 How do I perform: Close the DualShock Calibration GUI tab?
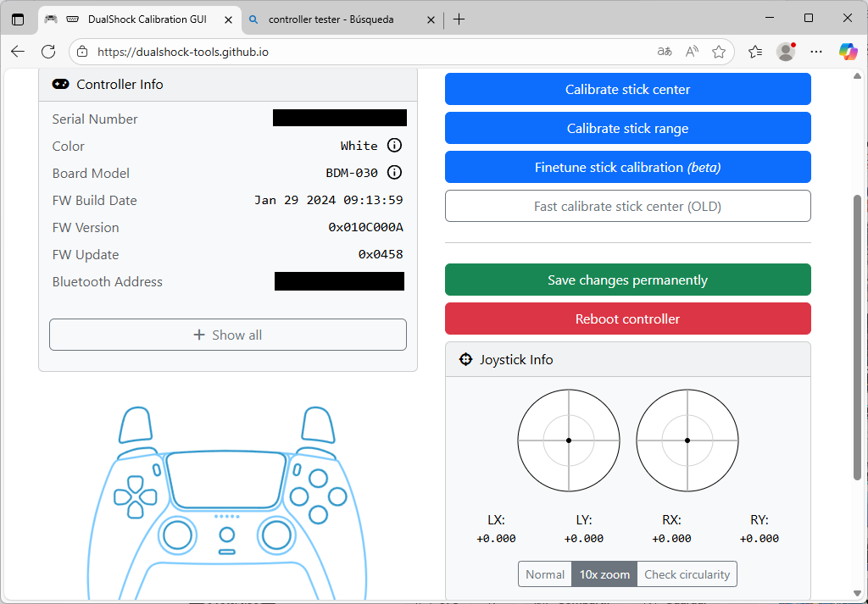pyautogui.click(x=228, y=20)
